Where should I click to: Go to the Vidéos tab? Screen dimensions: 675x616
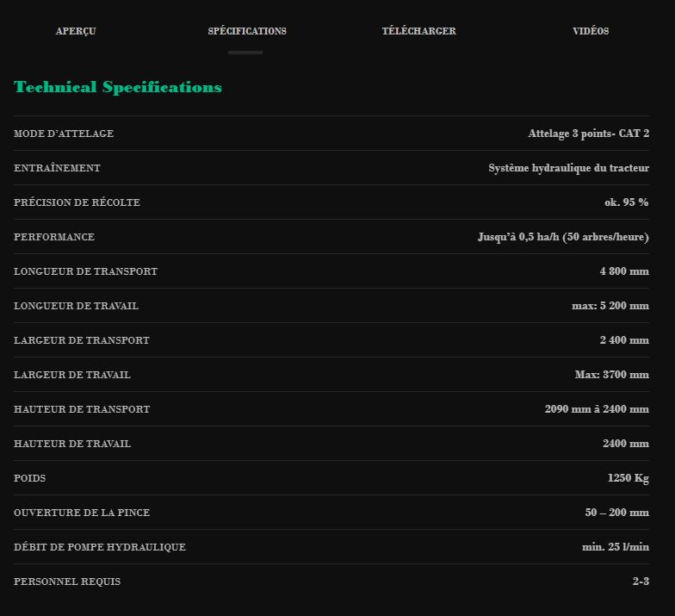pyautogui.click(x=591, y=31)
